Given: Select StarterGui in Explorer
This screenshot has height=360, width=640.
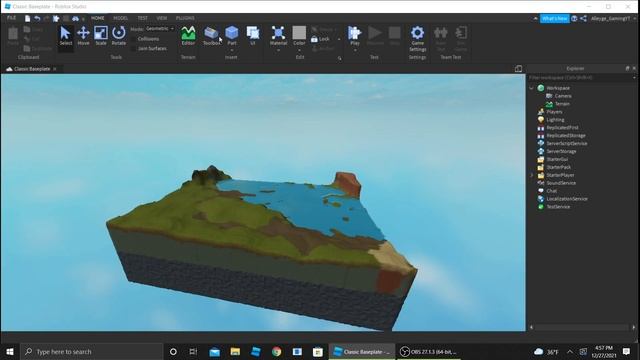Looking at the screenshot, I should pos(557,160).
